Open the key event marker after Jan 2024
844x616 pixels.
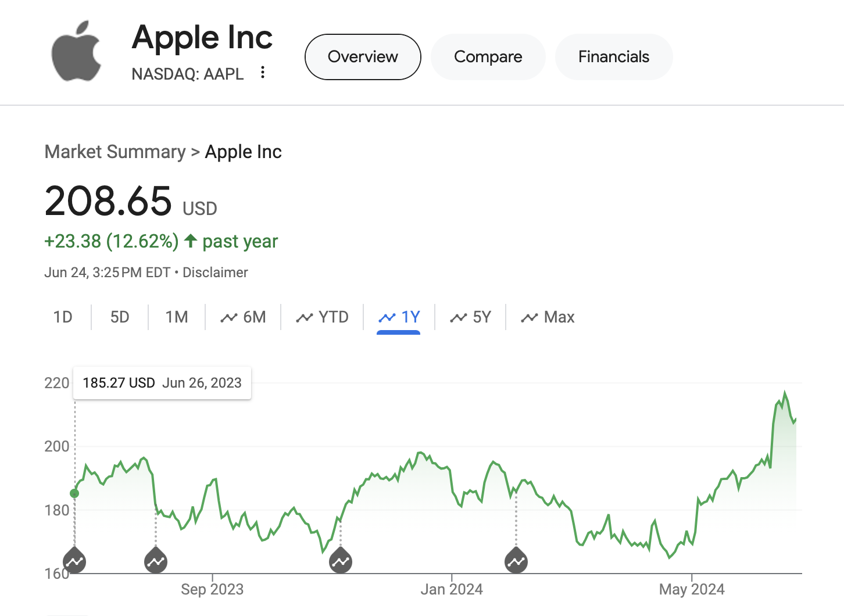pos(516,560)
